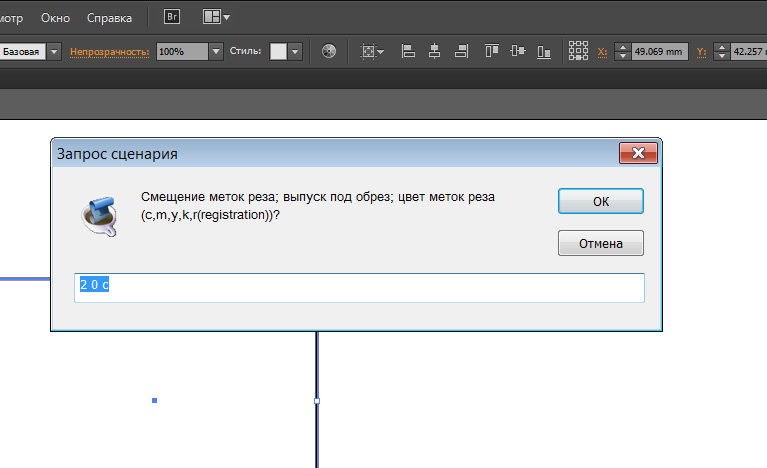Open Adobe Bridge with the Br icon
Screen dimensions: 767x468
click(x=172, y=17)
